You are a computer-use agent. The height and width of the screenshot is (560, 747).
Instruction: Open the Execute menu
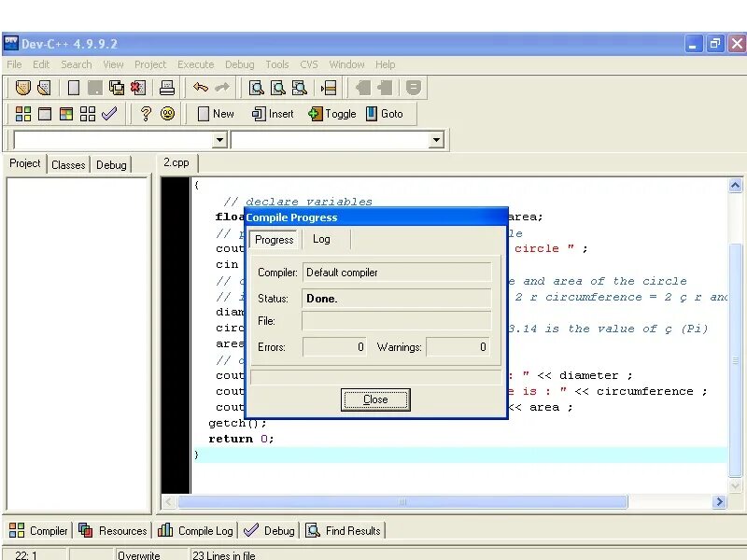(195, 64)
